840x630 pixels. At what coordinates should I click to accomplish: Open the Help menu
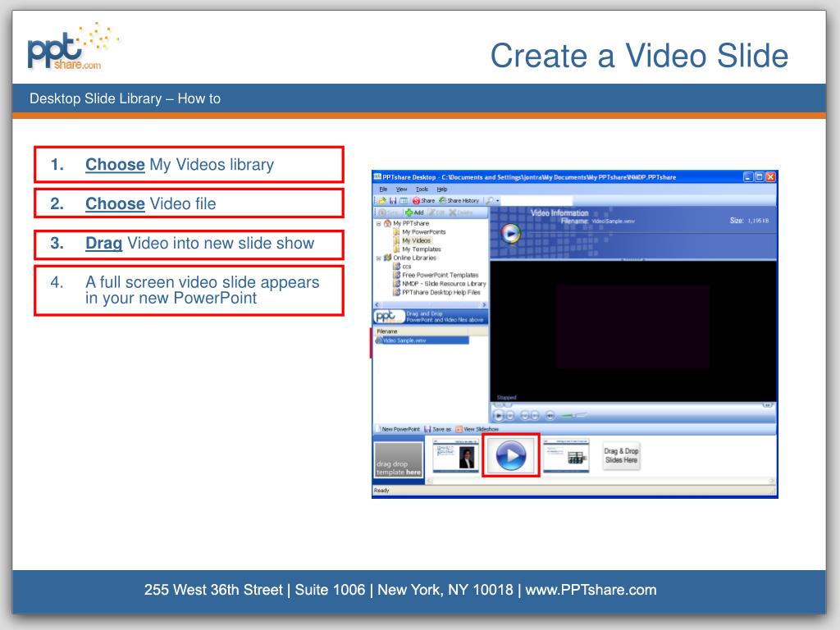(x=441, y=189)
